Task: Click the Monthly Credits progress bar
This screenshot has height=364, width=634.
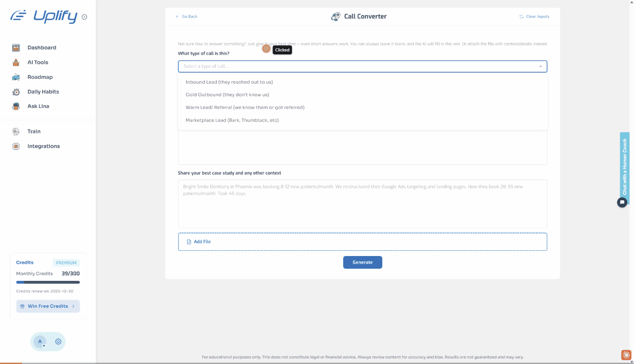Action: coord(48,282)
